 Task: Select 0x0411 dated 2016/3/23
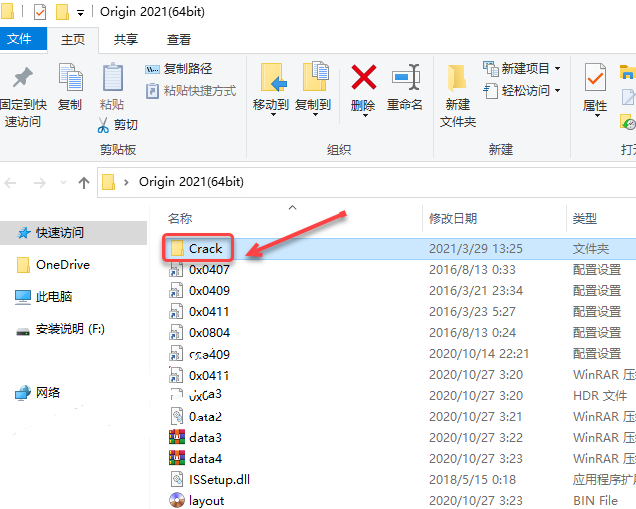click(x=209, y=311)
